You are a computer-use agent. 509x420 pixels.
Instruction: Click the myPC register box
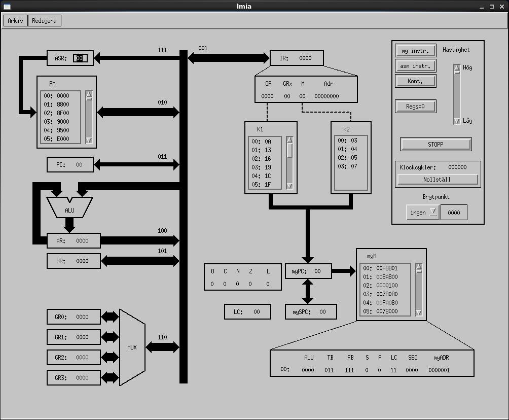[308, 271]
